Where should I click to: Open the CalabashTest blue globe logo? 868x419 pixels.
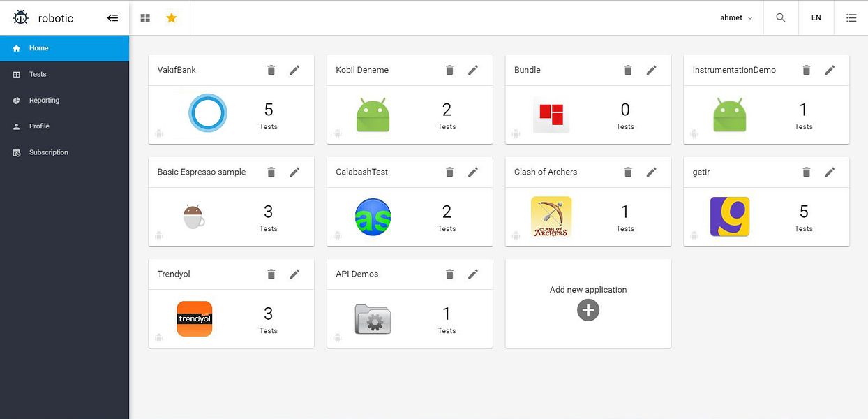click(x=373, y=216)
